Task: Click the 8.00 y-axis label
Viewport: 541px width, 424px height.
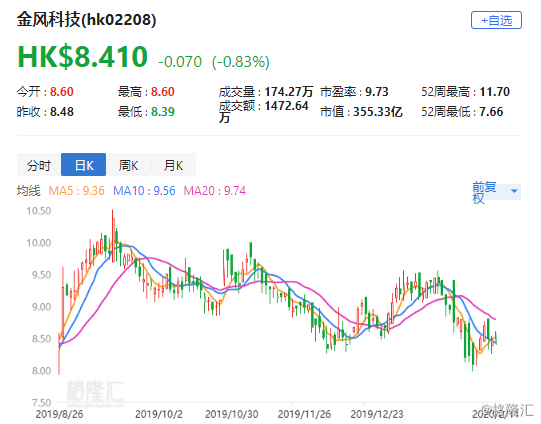Action: pyautogui.click(x=41, y=371)
